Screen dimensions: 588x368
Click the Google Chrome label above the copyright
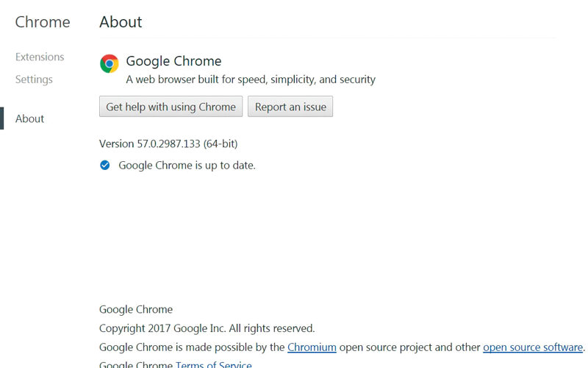[x=136, y=309]
